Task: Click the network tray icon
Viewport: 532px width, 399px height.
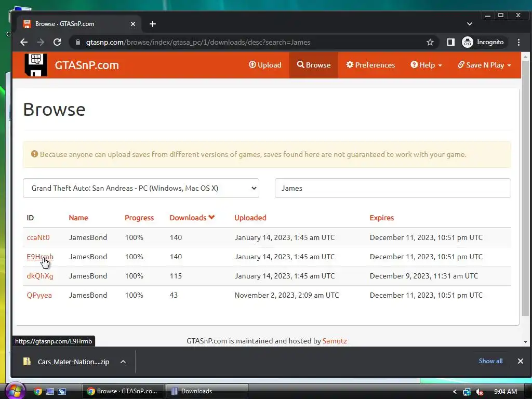Action: click(467, 392)
